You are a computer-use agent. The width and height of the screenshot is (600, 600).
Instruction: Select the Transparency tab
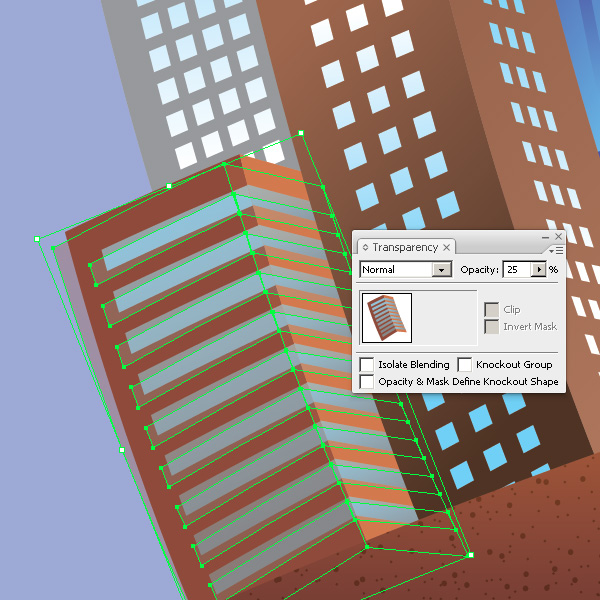405,247
